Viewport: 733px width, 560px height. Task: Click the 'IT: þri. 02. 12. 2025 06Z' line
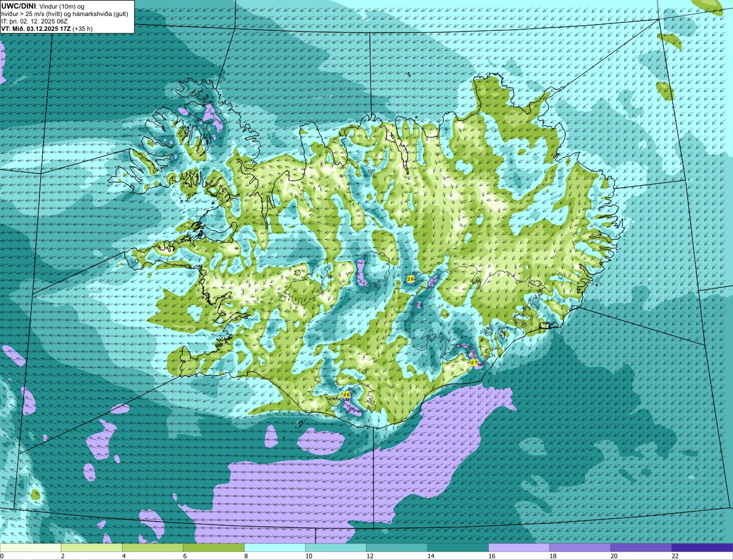coord(36,21)
